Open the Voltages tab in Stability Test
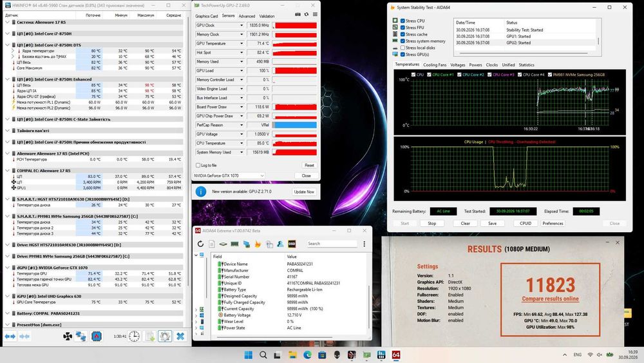This screenshot has width=644, height=363. click(457, 65)
